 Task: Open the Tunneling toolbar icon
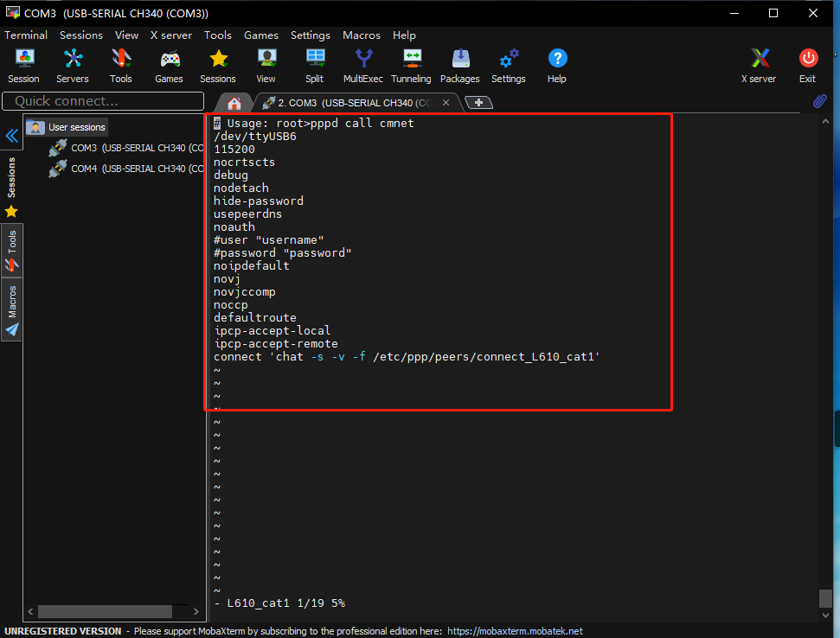[412, 66]
